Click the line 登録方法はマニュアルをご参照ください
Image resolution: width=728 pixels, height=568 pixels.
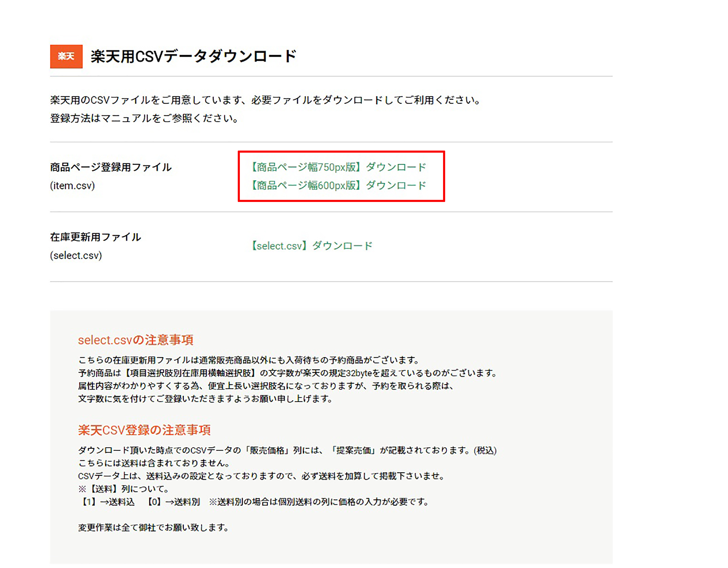(144, 118)
